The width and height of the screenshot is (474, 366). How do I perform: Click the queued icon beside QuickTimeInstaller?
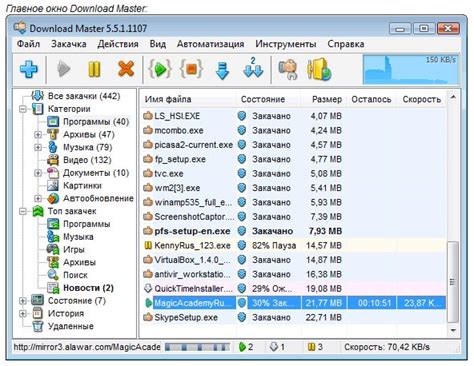pos(148,289)
